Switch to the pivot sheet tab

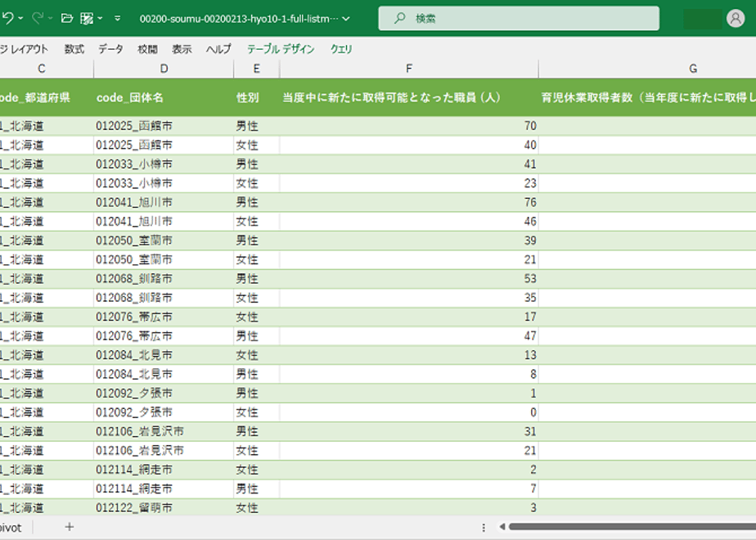(11, 528)
